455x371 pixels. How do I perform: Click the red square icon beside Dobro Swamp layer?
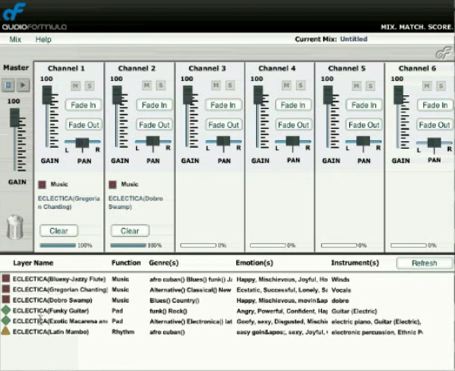(x=6, y=299)
